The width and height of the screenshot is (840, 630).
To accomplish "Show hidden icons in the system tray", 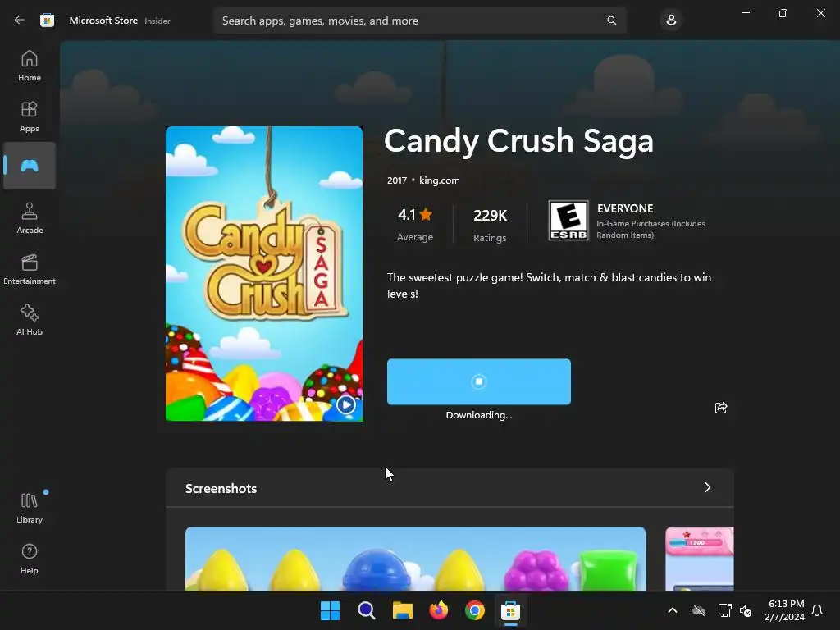I will pos(673,610).
